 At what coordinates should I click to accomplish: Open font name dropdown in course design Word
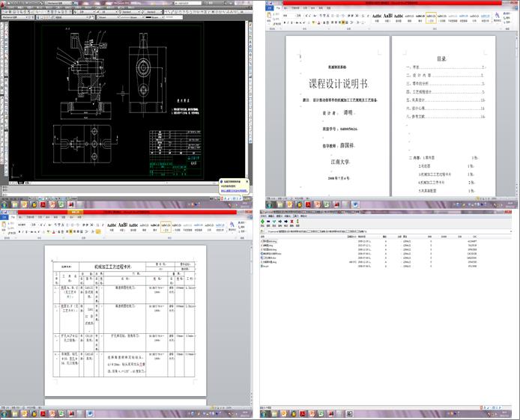point(288,16)
